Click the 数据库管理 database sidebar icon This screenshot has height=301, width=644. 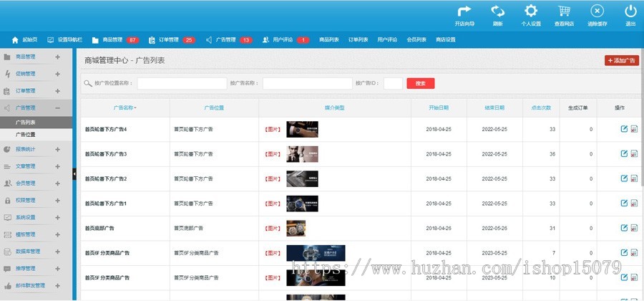pyautogui.click(x=7, y=252)
